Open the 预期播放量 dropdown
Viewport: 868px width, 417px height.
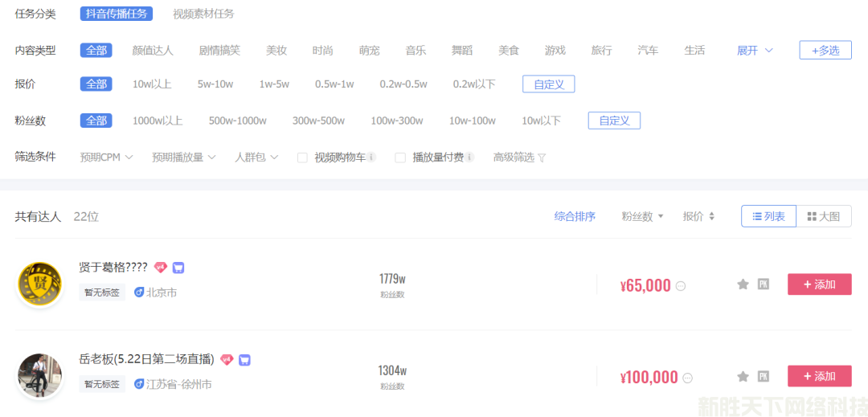[x=183, y=157]
